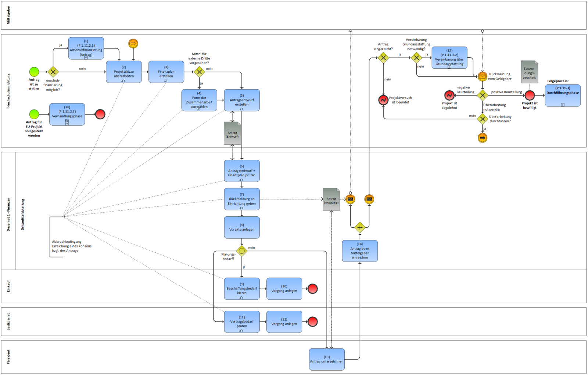Click the 'Antrag unterzeichnen' task box
The image size is (588, 375).
[327, 359]
